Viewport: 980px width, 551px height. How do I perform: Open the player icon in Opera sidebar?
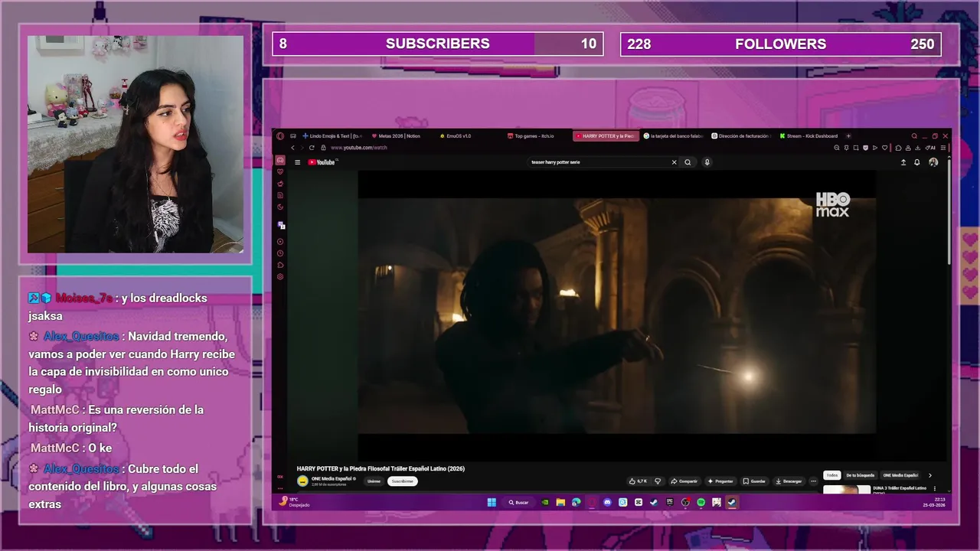[280, 242]
